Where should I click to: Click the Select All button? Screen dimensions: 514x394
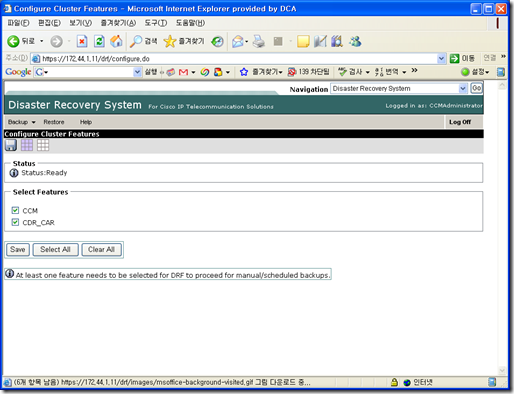[55, 249]
